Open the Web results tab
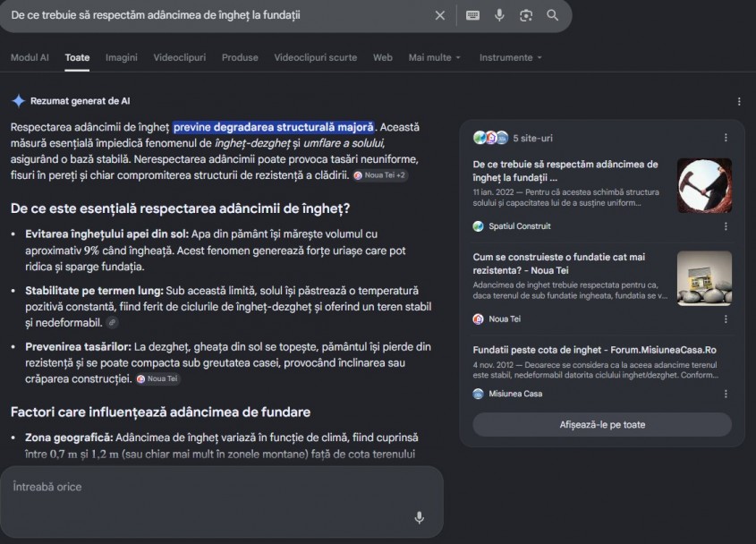756x544 pixels. (383, 57)
